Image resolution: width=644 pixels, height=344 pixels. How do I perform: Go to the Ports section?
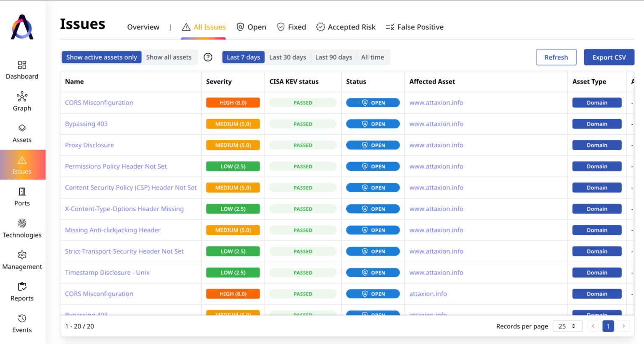coord(22,196)
